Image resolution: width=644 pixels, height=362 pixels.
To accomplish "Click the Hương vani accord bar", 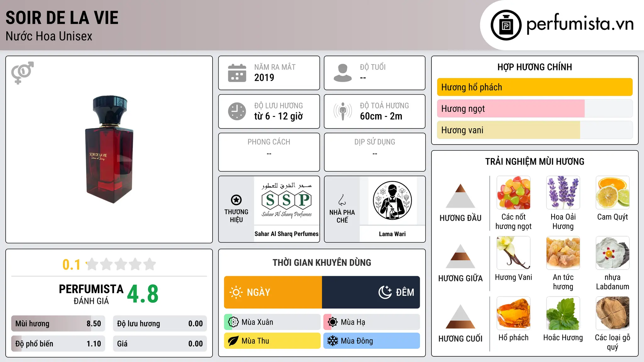I will click(535, 130).
